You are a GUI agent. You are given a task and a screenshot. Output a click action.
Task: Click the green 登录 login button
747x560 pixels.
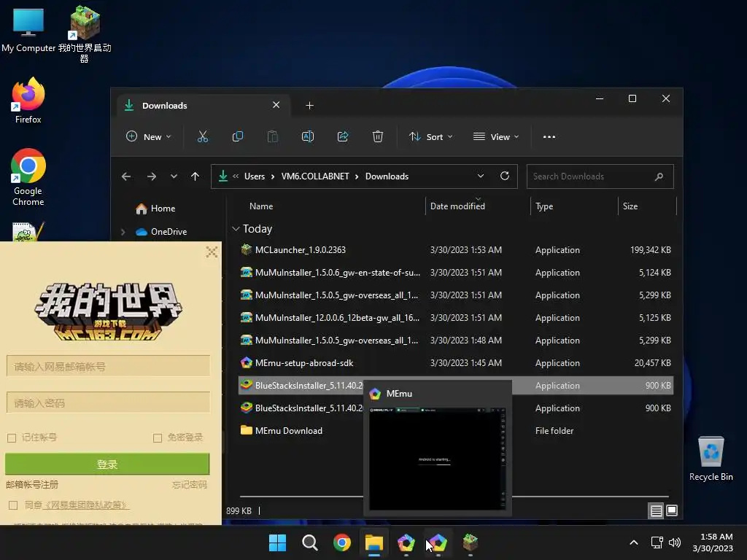107,464
